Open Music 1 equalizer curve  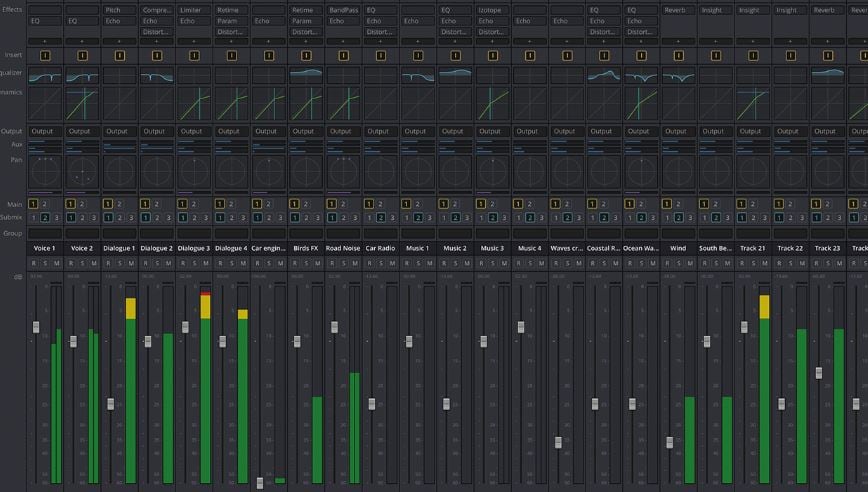[x=418, y=75]
